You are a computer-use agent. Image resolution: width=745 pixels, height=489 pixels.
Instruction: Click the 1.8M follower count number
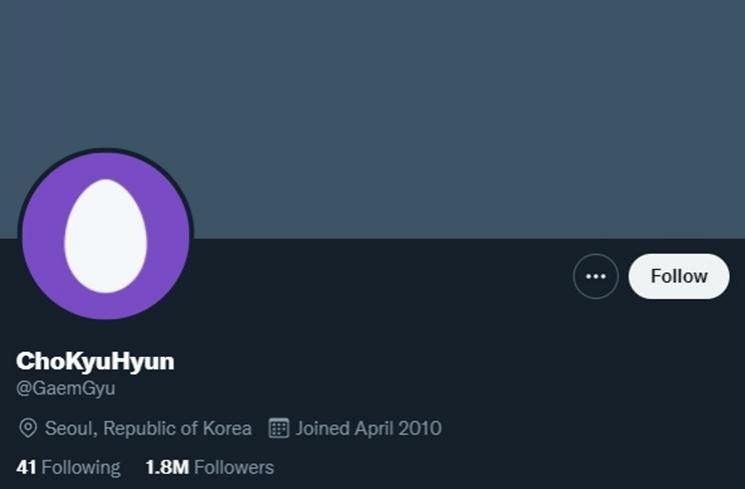coord(167,467)
